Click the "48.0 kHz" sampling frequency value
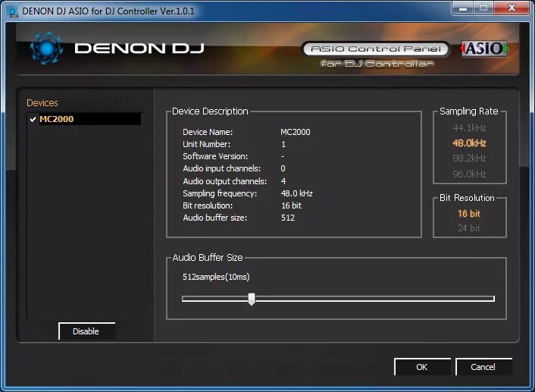Viewport: 535px width, 392px height. click(297, 193)
